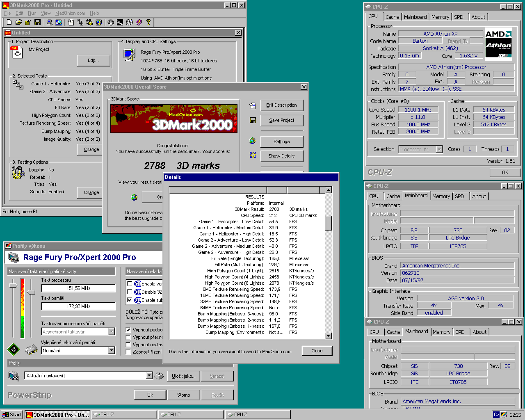Click the Details list scroll up arrow
The image size is (525, 420).
click(x=328, y=190)
